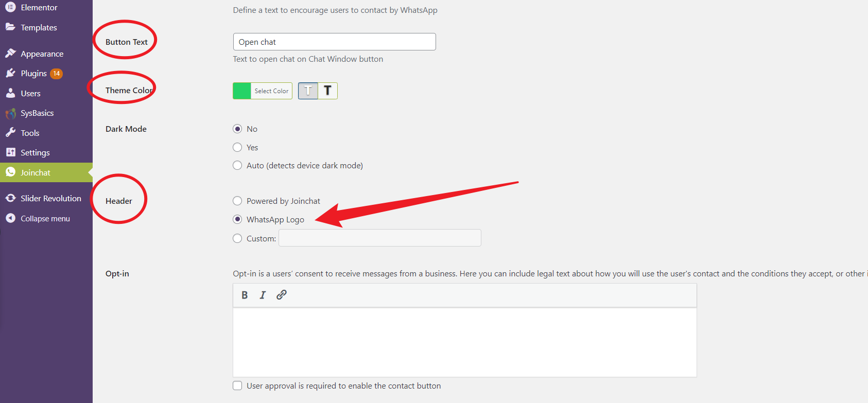Click Collapse menu link
Screen dimensions: 868x403
coord(46,218)
